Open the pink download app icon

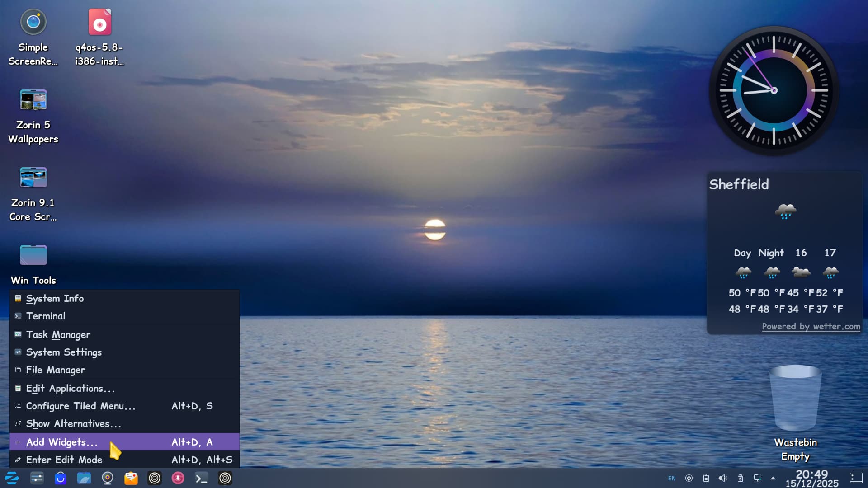178,478
